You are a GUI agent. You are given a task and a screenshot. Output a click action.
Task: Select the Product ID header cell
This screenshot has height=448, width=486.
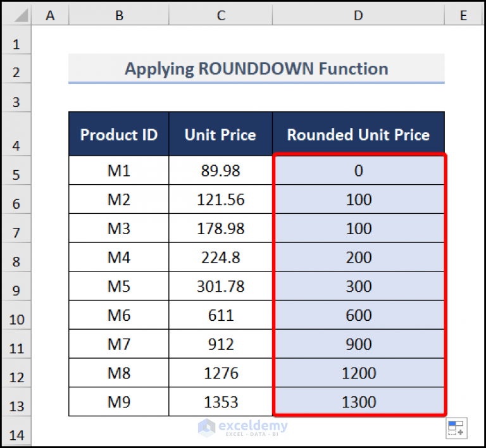[x=119, y=134]
